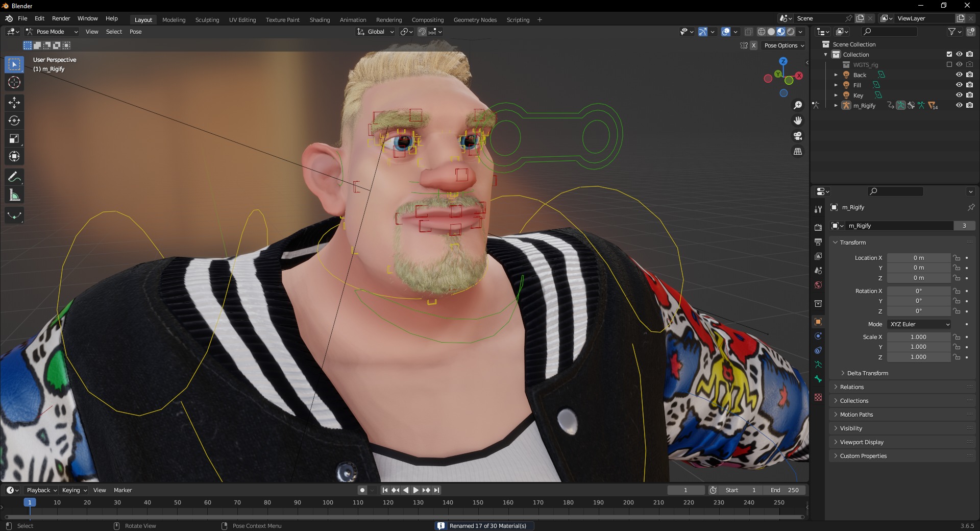Toggle X-axis mirror pose option
The width and height of the screenshot is (980, 531).
pos(753,45)
